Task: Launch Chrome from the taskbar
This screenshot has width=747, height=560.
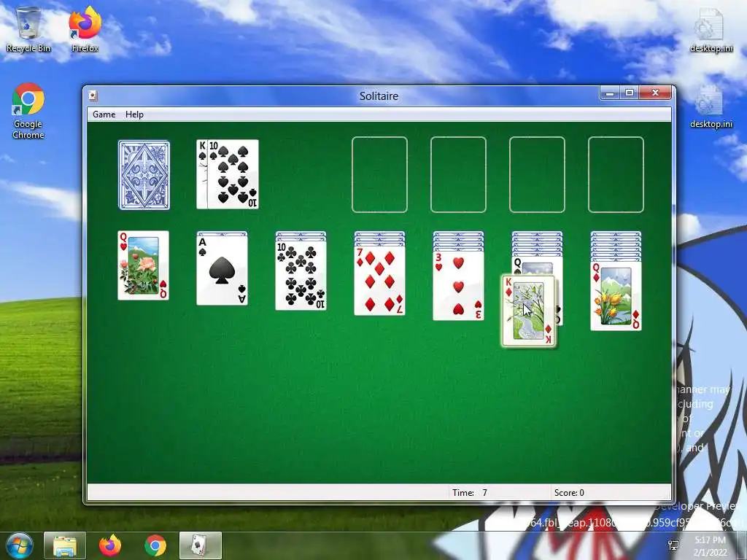Action: point(155,545)
